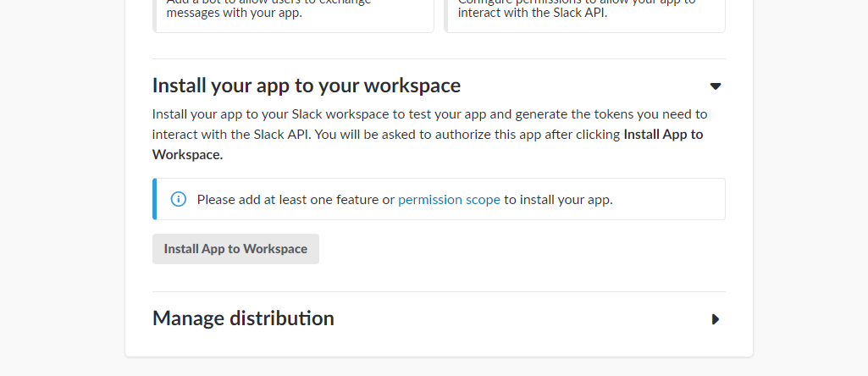Click the Install App to Workspace button

pyautogui.click(x=235, y=249)
